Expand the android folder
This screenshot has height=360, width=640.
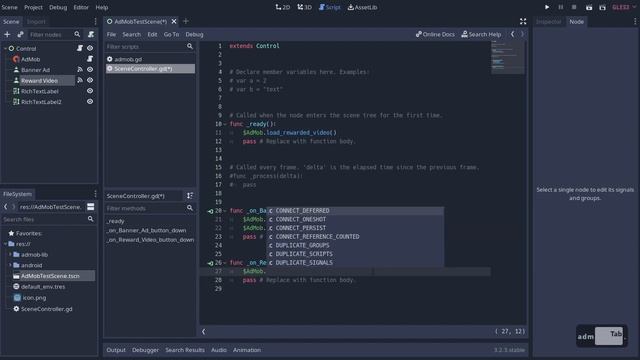tap(10, 265)
